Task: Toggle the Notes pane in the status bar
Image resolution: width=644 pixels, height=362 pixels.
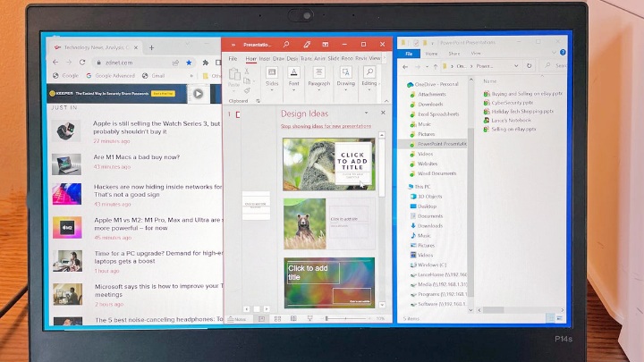Action: pos(237,318)
